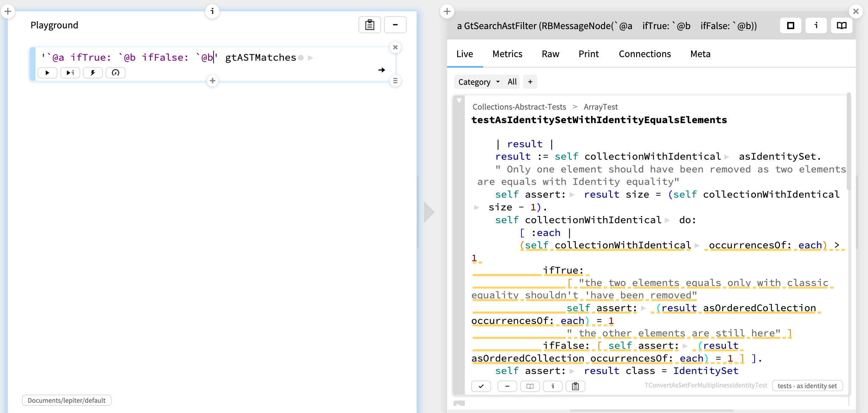Remove the method pane with the minus button
The image size is (868, 413).
pos(507,386)
